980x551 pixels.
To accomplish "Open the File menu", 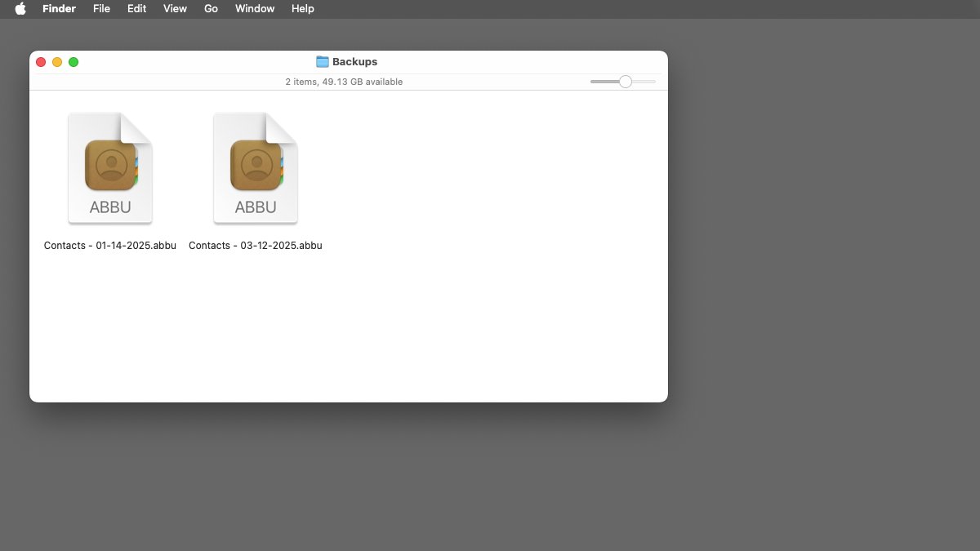I will pyautogui.click(x=101, y=9).
